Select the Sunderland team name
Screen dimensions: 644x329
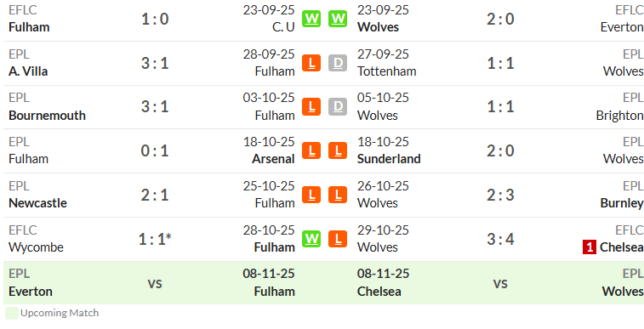click(389, 159)
